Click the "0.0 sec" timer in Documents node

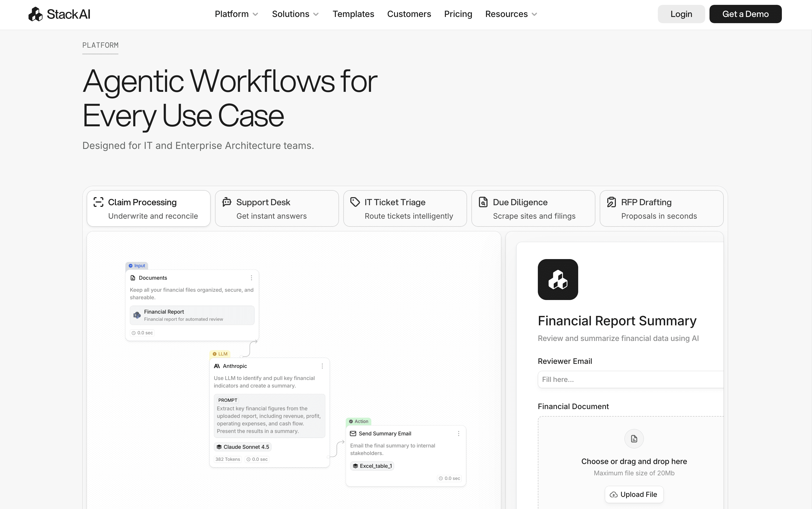[x=142, y=333]
